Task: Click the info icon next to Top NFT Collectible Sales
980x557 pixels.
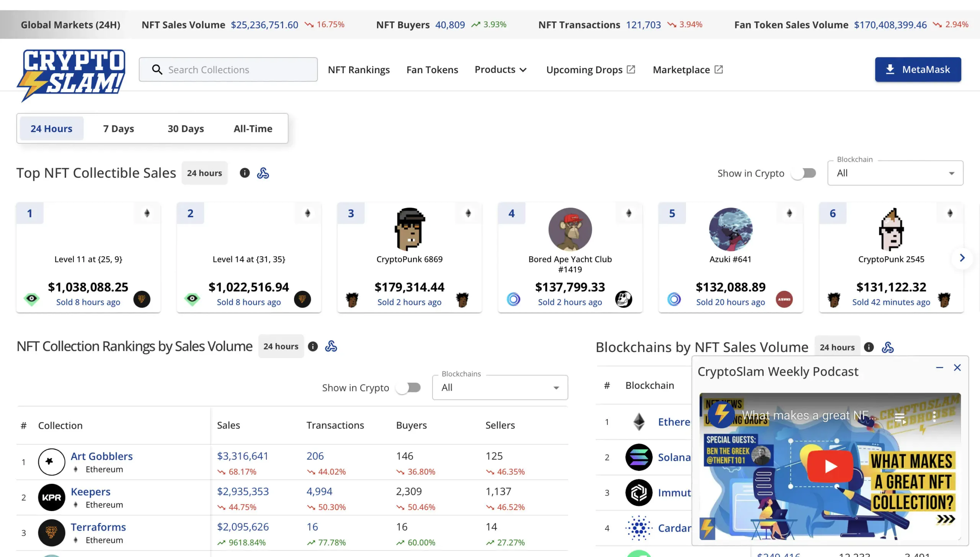Action: (245, 173)
